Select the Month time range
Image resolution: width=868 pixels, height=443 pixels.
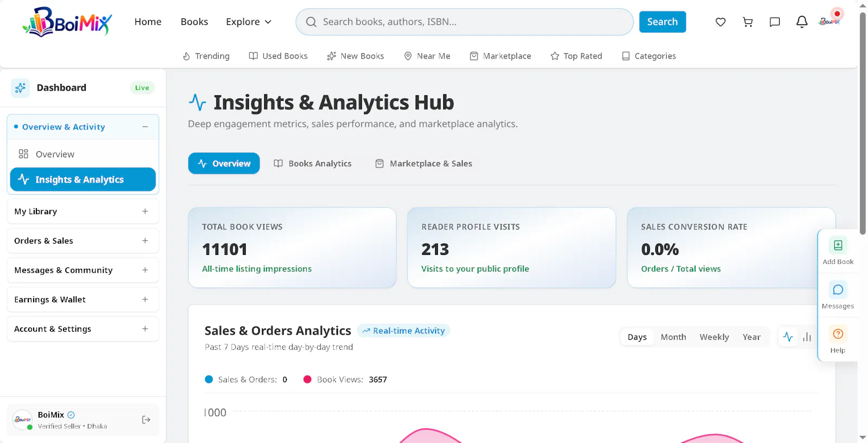point(673,337)
